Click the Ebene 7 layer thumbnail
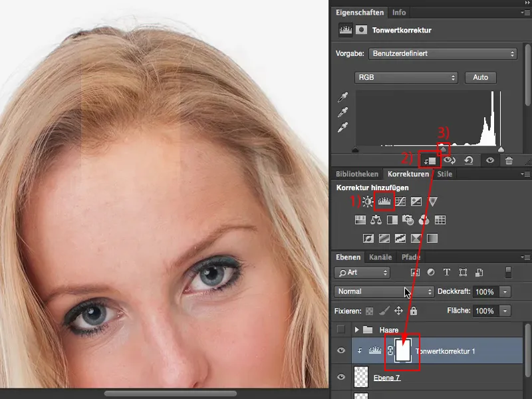 coord(361,377)
